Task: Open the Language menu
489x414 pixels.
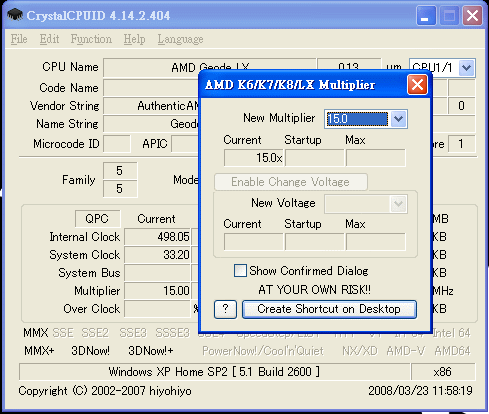Action: coord(180,39)
